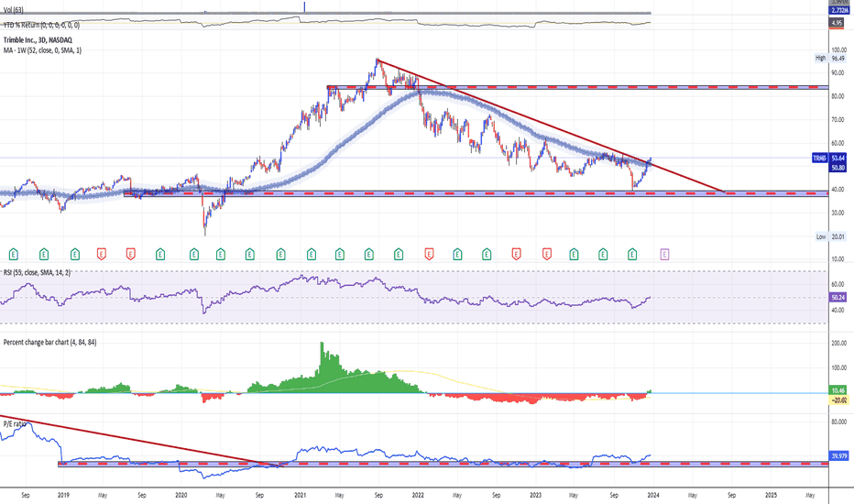This screenshot has height=504, width=854.
Task: Open the purple upcoming earnings marker
Action: pos(664,254)
